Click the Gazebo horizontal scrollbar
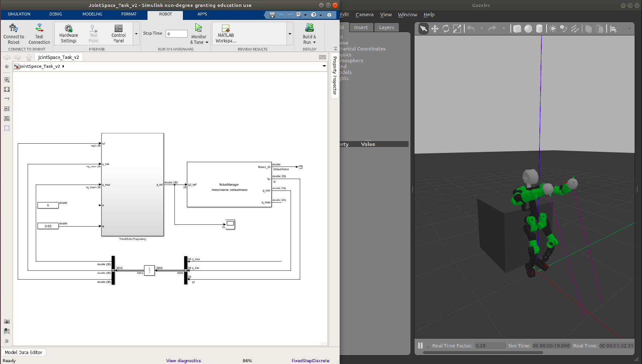 pyautogui.click(x=483, y=353)
